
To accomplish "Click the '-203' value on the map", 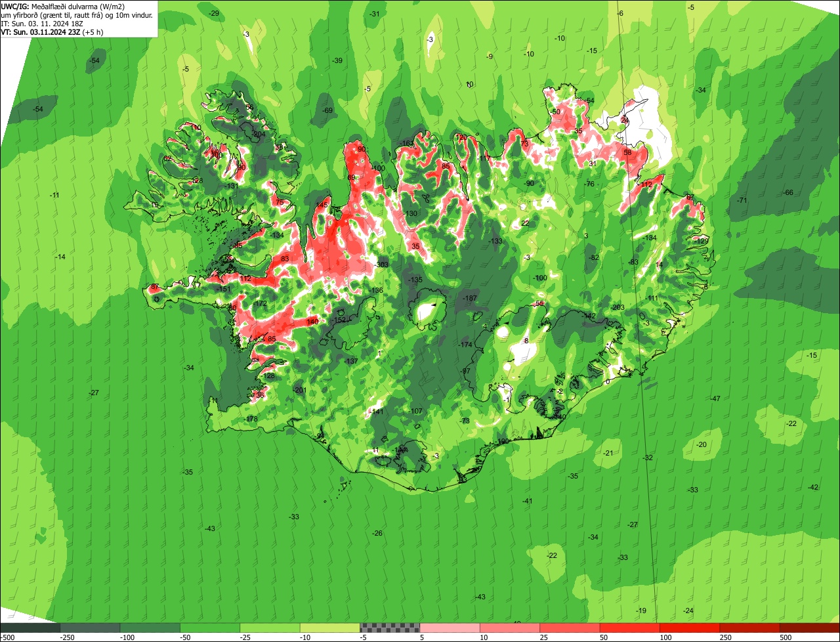I will click(x=617, y=307).
